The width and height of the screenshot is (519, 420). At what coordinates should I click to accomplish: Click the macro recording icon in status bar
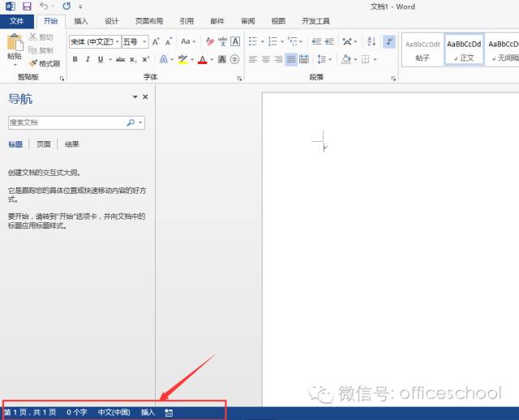click(x=169, y=413)
